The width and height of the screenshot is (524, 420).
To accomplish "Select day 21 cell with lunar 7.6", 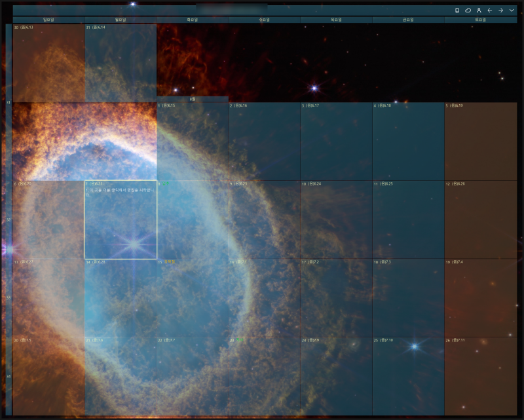I will click(x=121, y=376).
